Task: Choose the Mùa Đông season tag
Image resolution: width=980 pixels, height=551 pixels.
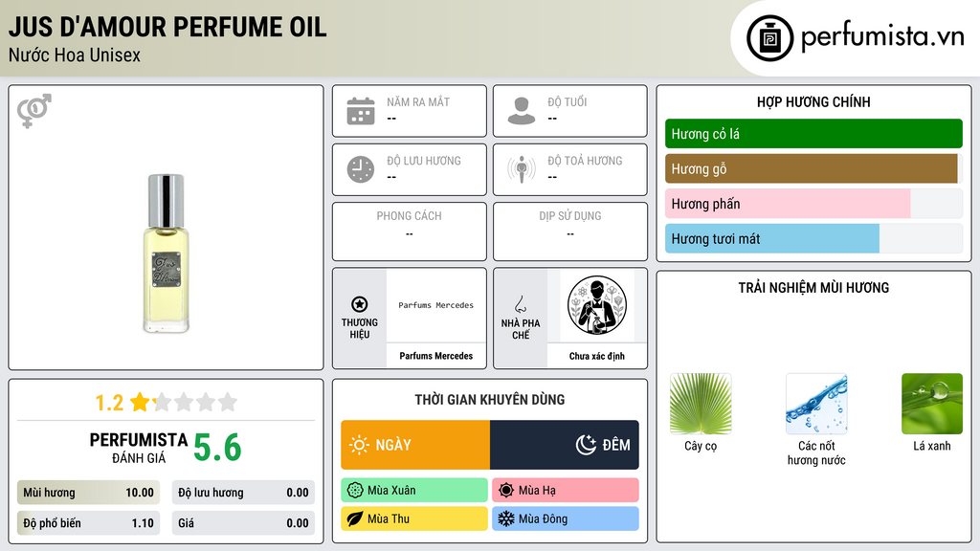Action: (566, 518)
